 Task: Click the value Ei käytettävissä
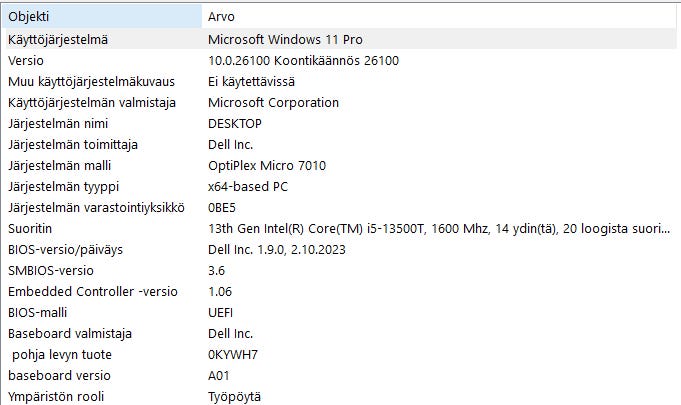point(251,82)
